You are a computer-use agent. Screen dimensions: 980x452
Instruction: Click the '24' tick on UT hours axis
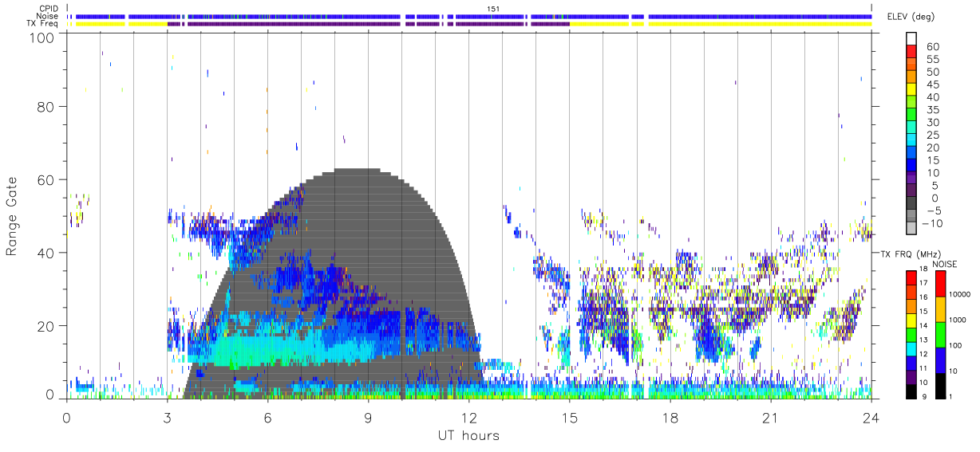click(871, 418)
